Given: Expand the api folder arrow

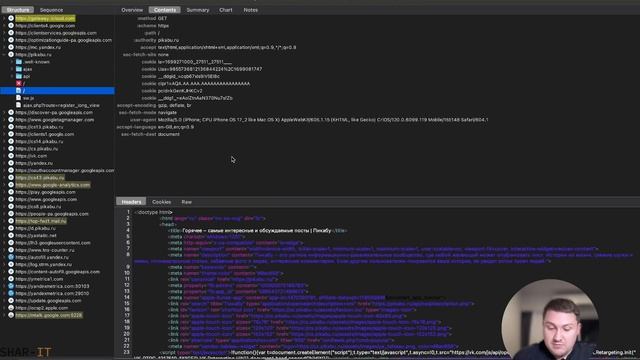Looking at the screenshot, I should point(12,76).
